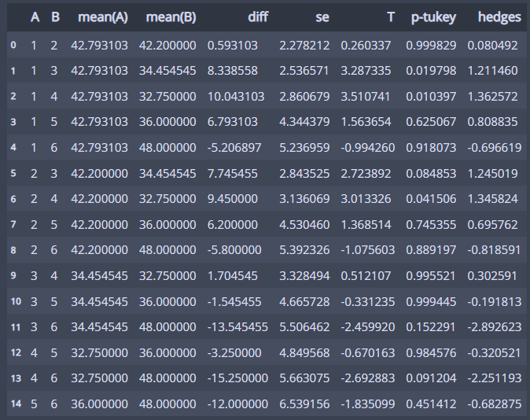Click diff value 9.450000

tap(233, 199)
